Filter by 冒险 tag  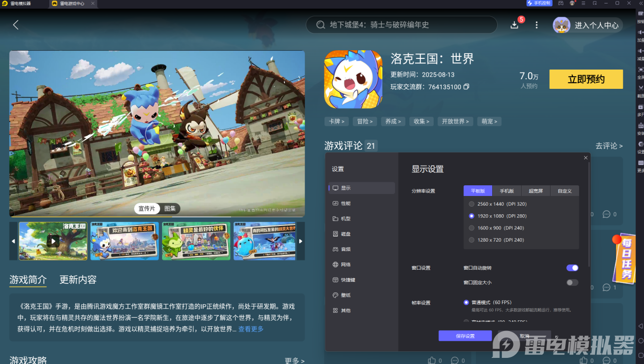click(x=365, y=121)
